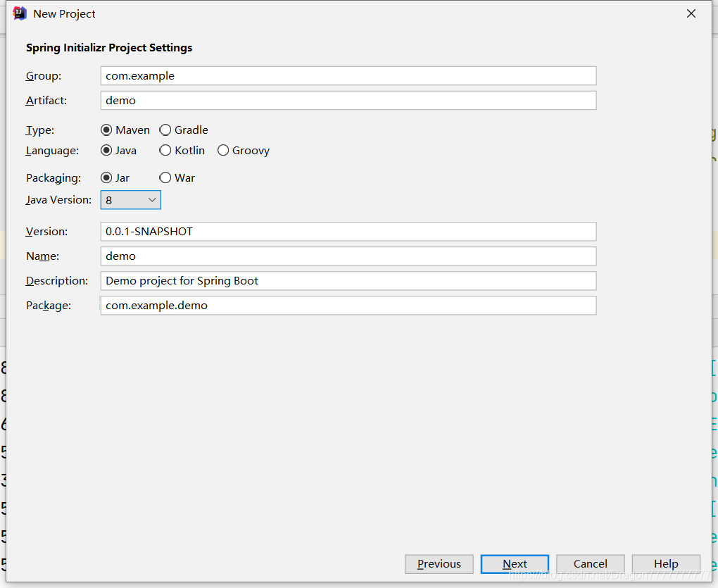Viewport: 718px width, 588px height.
Task: Click the Package field com.example.demo
Action: 348,306
